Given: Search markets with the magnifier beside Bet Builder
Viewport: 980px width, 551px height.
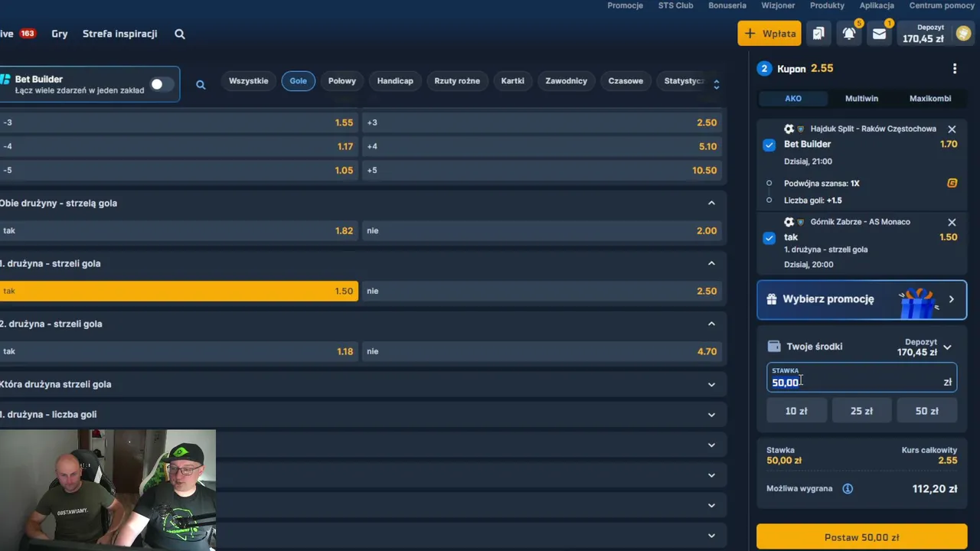Looking at the screenshot, I should [201, 84].
